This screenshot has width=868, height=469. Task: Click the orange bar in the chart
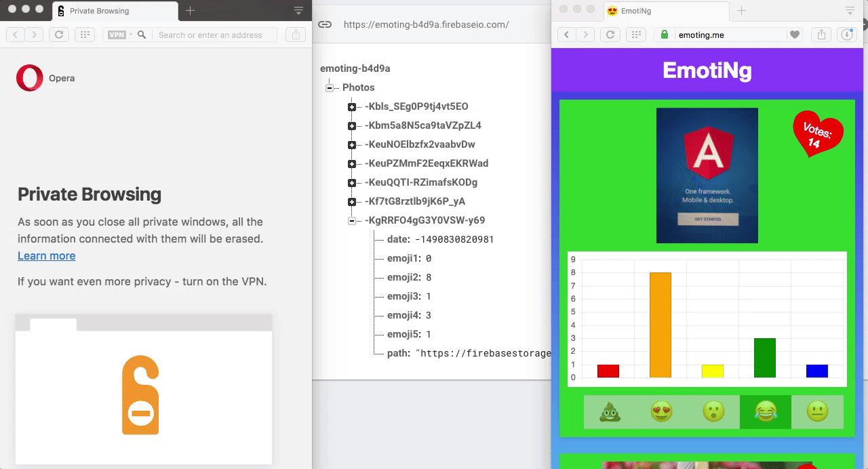click(660, 325)
